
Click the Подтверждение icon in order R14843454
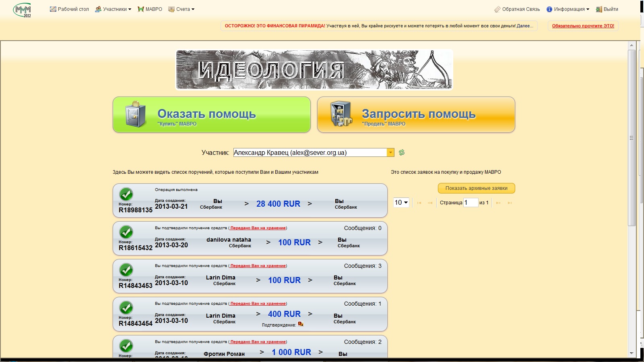pyautogui.click(x=300, y=324)
